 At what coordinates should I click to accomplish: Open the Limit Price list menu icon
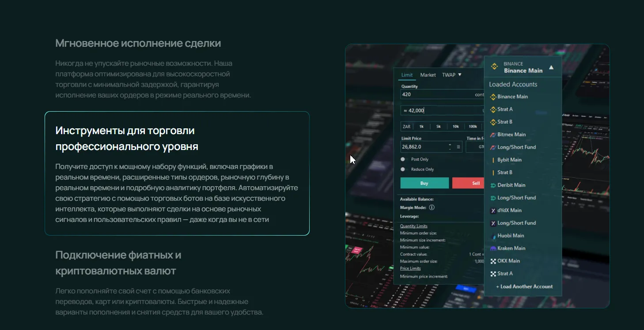458,147
